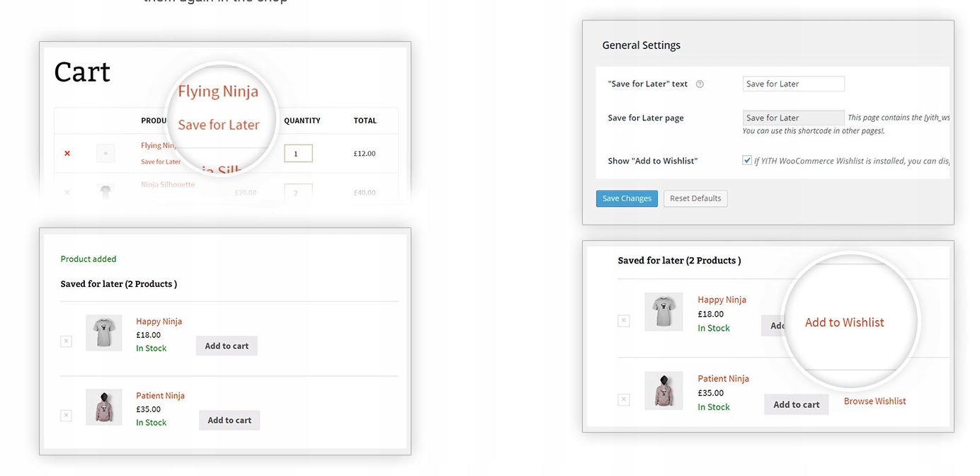
Task: Open the Save for Later page dropdown
Action: click(x=793, y=118)
